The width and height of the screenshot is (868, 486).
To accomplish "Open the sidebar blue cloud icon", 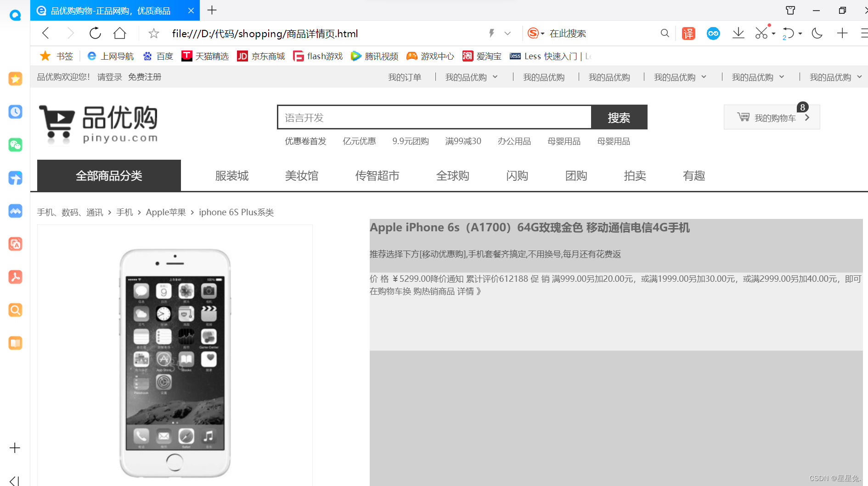I will tap(15, 211).
